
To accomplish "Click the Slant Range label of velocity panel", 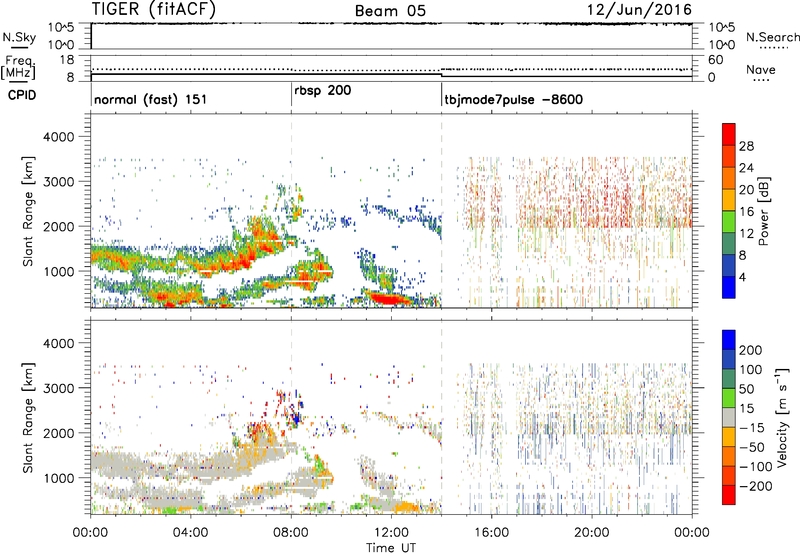I will (28, 417).
